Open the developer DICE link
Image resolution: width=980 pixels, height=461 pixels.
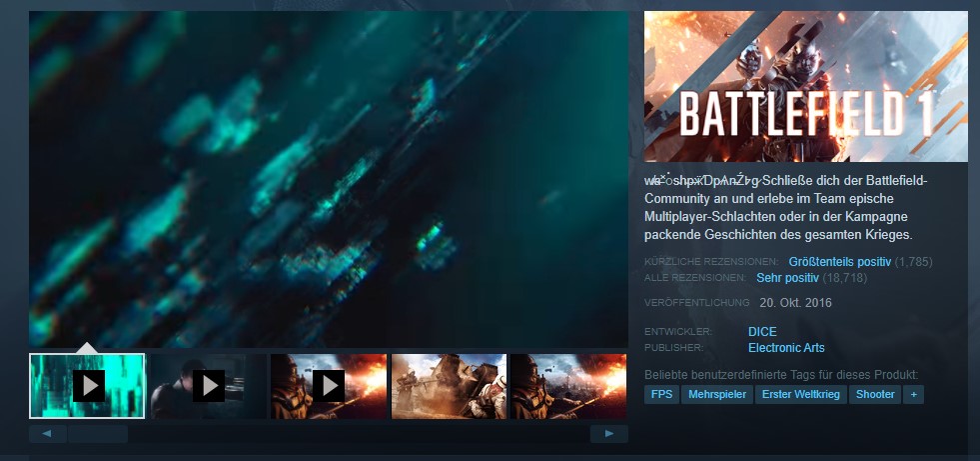(762, 331)
